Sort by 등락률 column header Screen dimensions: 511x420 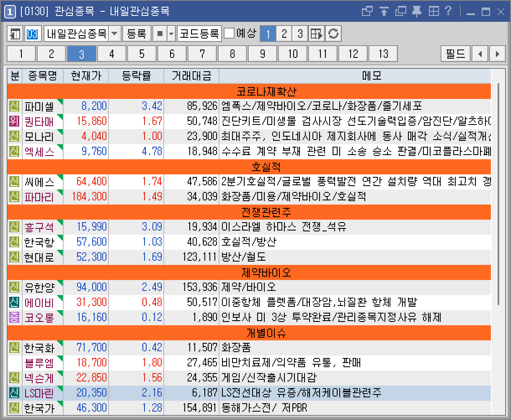point(136,76)
